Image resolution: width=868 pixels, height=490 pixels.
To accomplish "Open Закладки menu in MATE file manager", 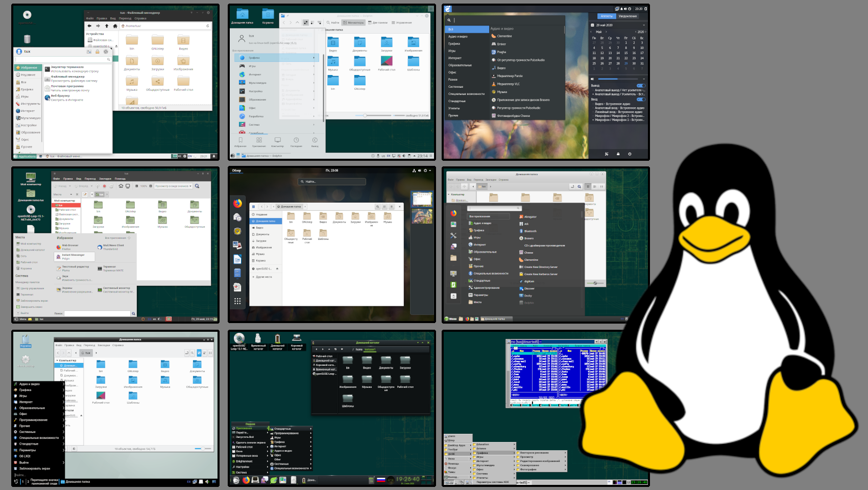I will pyautogui.click(x=105, y=179).
